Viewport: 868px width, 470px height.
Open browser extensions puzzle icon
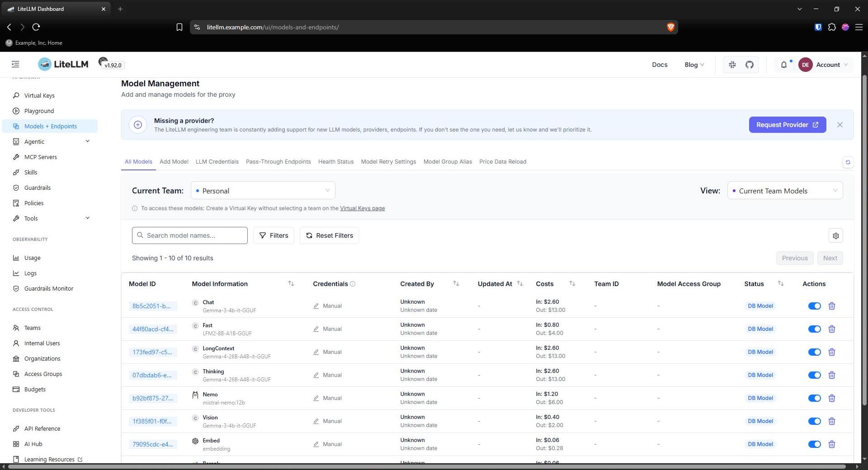coord(832,27)
